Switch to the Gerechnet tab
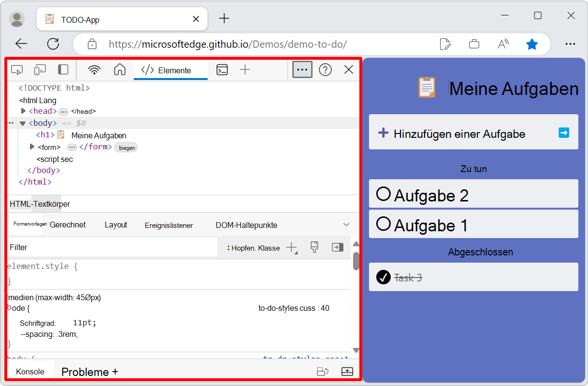Viewport: 588px width, 386px height. [x=69, y=225]
